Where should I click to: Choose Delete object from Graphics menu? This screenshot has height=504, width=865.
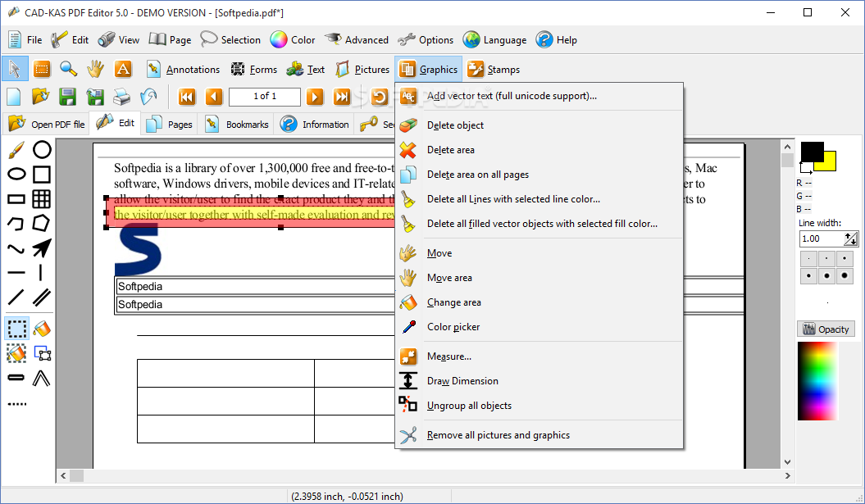pos(539,125)
